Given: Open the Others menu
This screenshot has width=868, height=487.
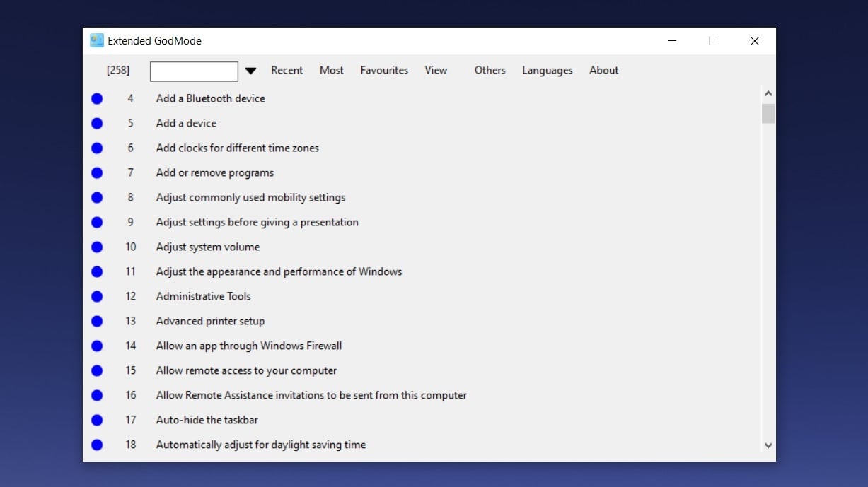Looking at the screenshot, I should tap(490, 70).
